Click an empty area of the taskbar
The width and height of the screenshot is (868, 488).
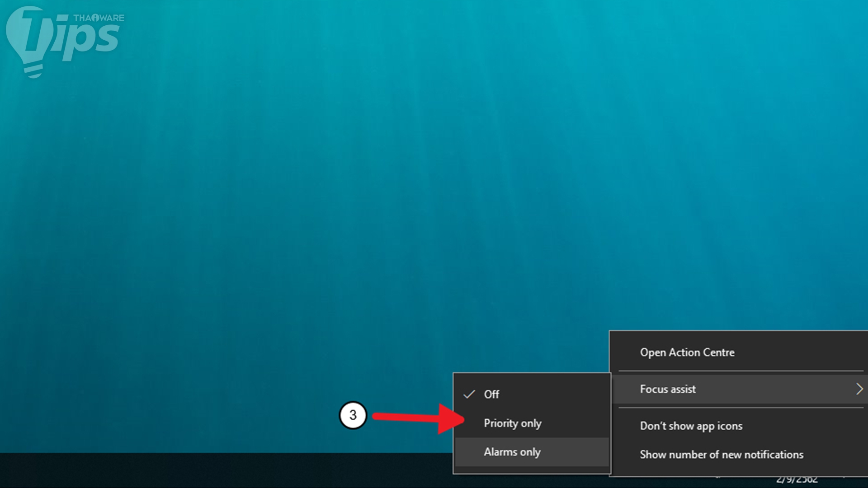226,470
